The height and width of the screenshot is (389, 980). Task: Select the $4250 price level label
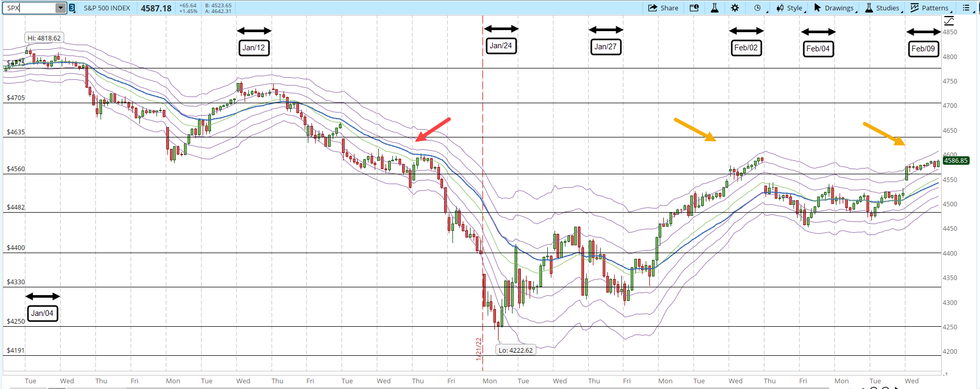pyautogui.click(x=16, y=321)
